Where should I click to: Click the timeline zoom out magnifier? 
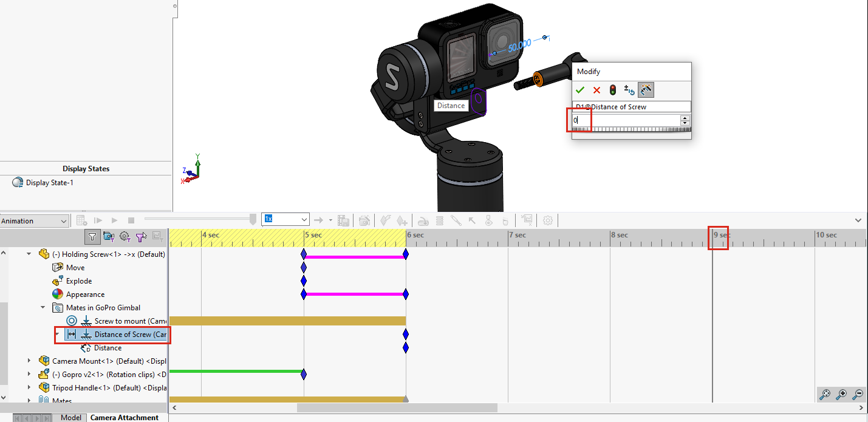(858, 395)
